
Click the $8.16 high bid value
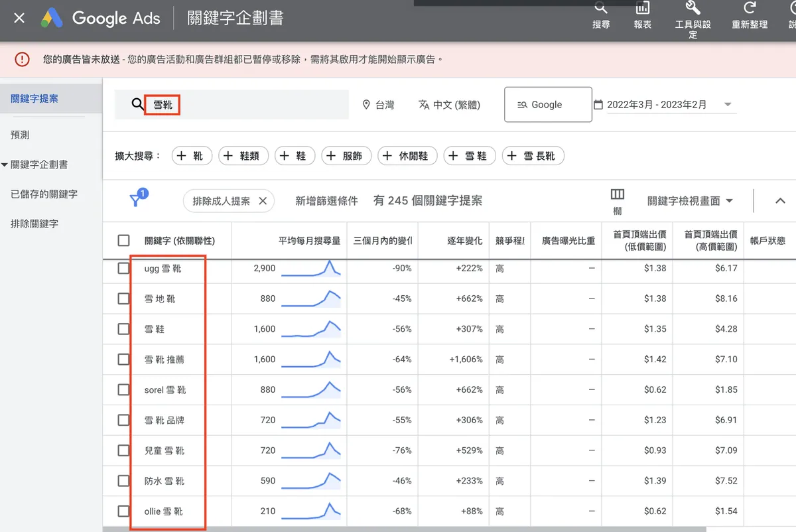pyautogui.click(x=726, y=299)
